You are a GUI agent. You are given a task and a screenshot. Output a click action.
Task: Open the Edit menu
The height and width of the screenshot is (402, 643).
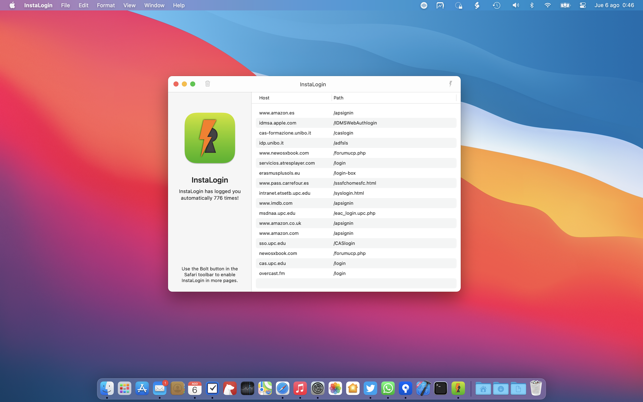pyautogui.click(x=83, y=5)
